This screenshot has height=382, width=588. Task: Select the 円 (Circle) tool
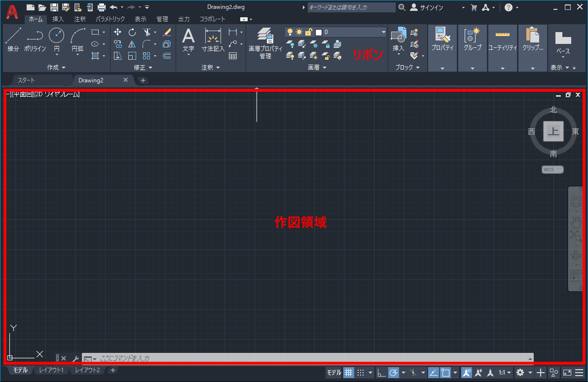pyautogui.click(x=57, y=39)
